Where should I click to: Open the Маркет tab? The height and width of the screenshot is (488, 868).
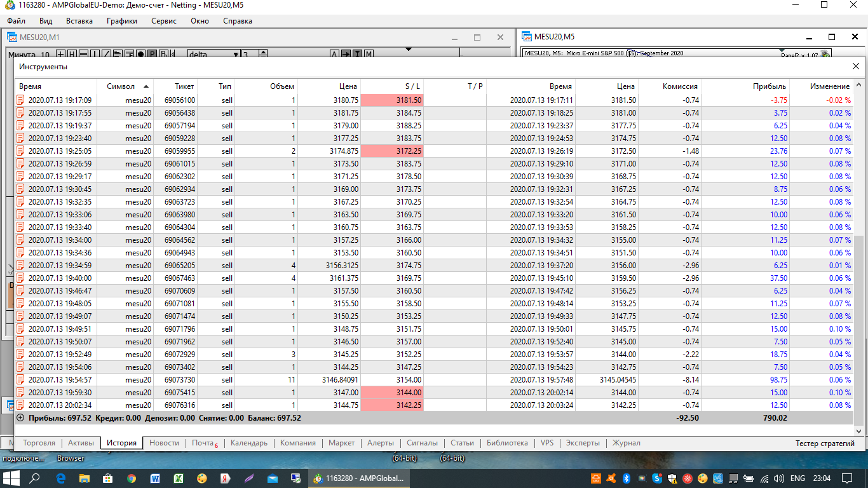point(341,443)
